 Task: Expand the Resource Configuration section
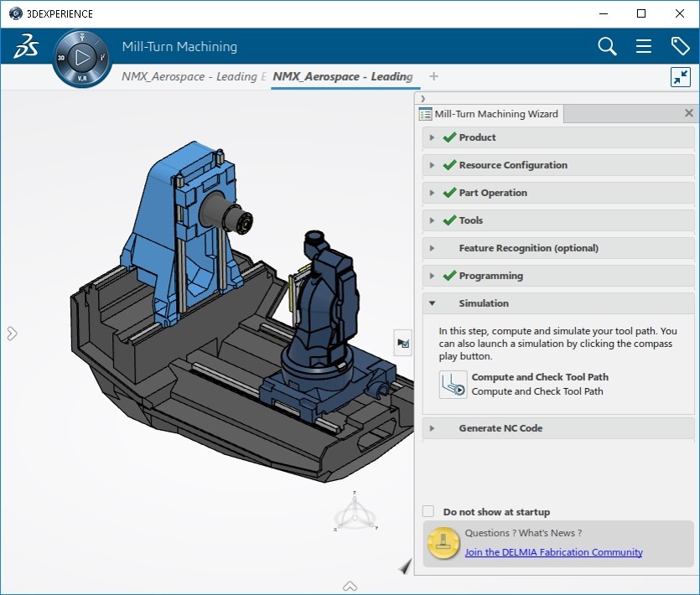(x=558, y=165)
